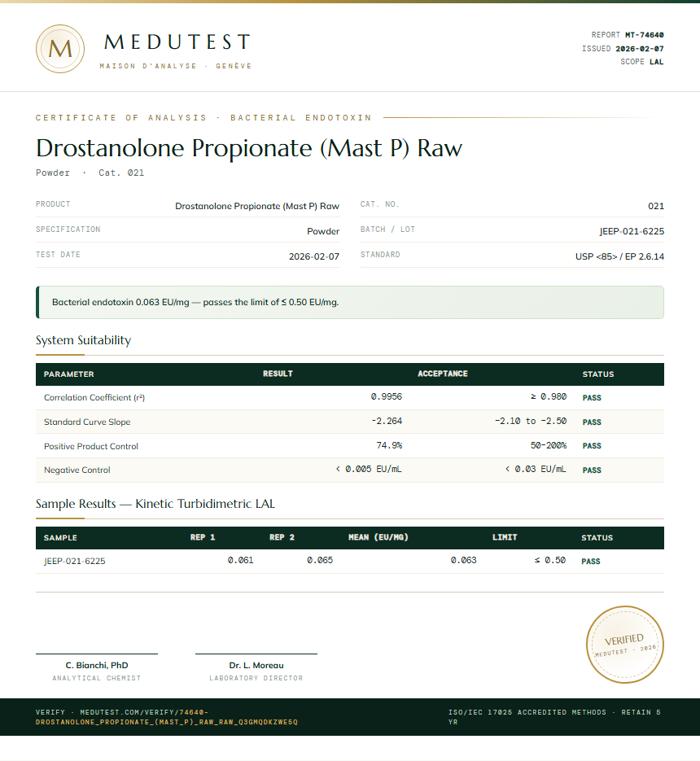
Task: Select acceptance range -2.10 to -2.50
Action: tap(531, 421)
